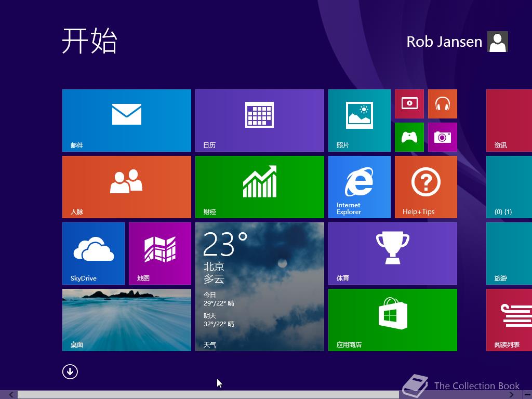The width and height of the screenshot is (532, 399).
Task: Open the {0} {1} tile
Action: pyautogui.click(x=509, y=187)
